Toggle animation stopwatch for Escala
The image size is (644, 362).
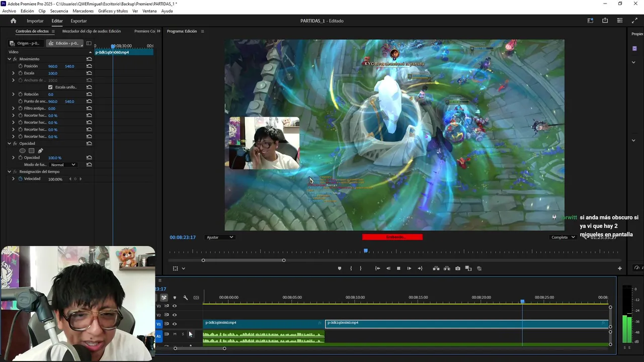(21, 73)
